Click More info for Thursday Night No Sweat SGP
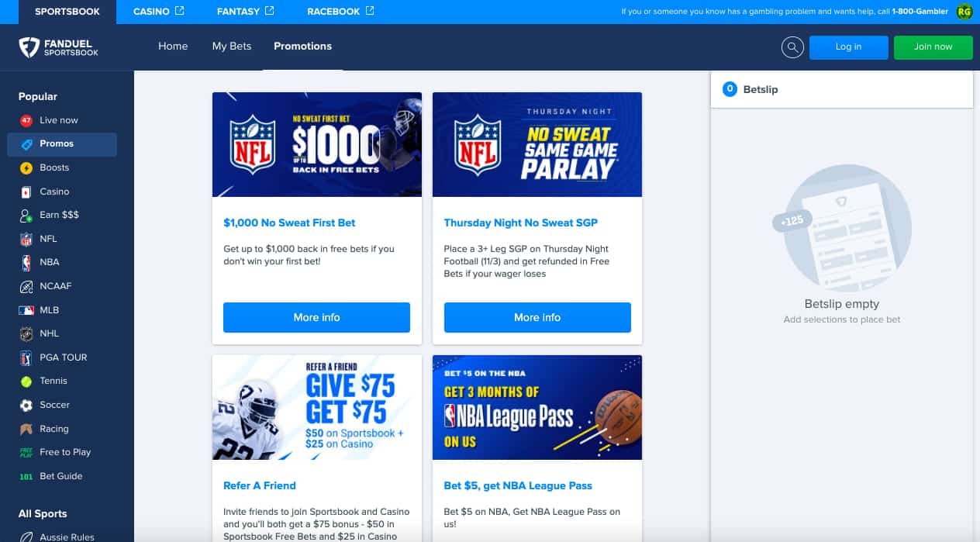This screenshot has width=980, height=542. coord(537,317)
